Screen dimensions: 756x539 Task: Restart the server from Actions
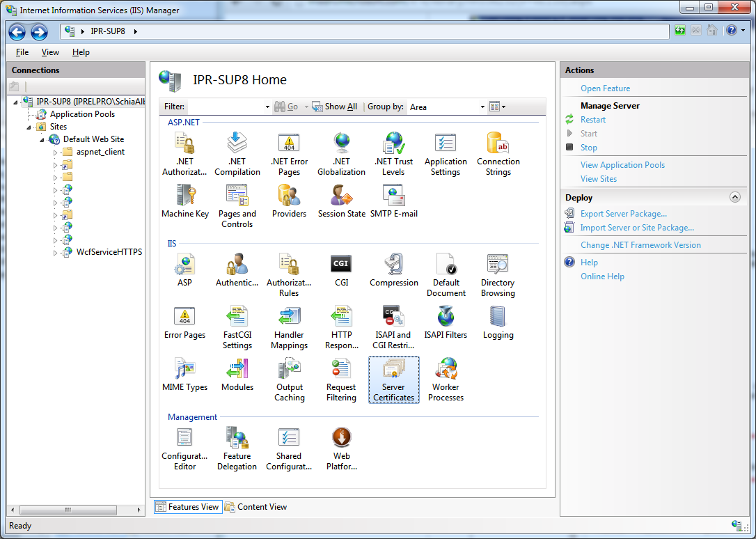593,120
